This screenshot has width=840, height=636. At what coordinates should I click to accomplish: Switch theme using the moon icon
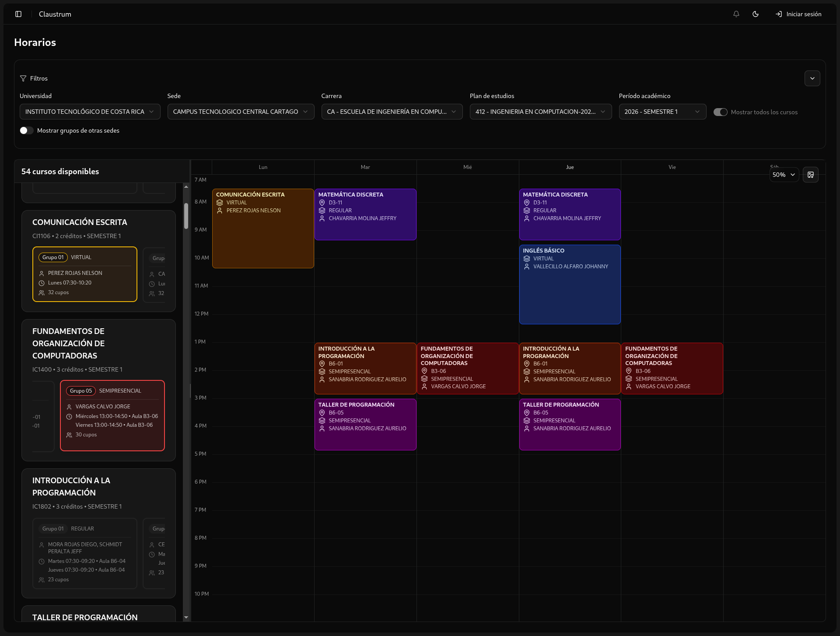tap(756, 14)
